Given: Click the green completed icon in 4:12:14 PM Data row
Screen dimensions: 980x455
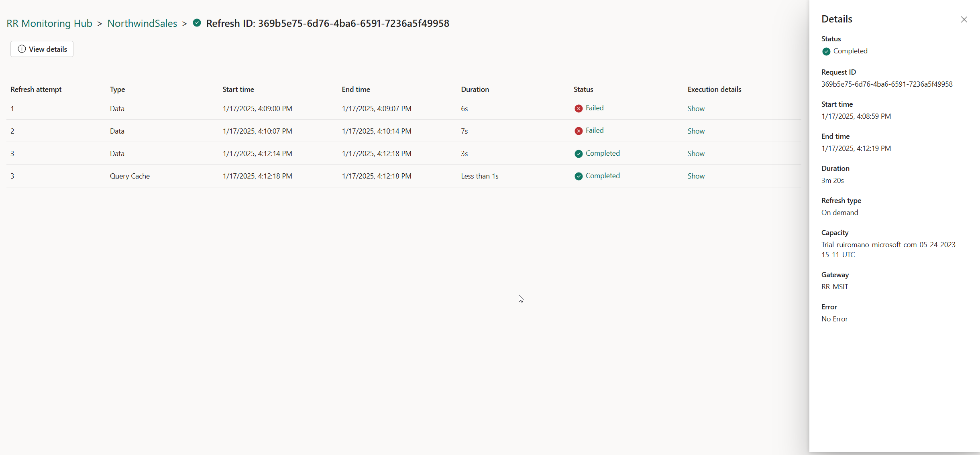Looking at the screenshot, I should click(x=579, y=154).
